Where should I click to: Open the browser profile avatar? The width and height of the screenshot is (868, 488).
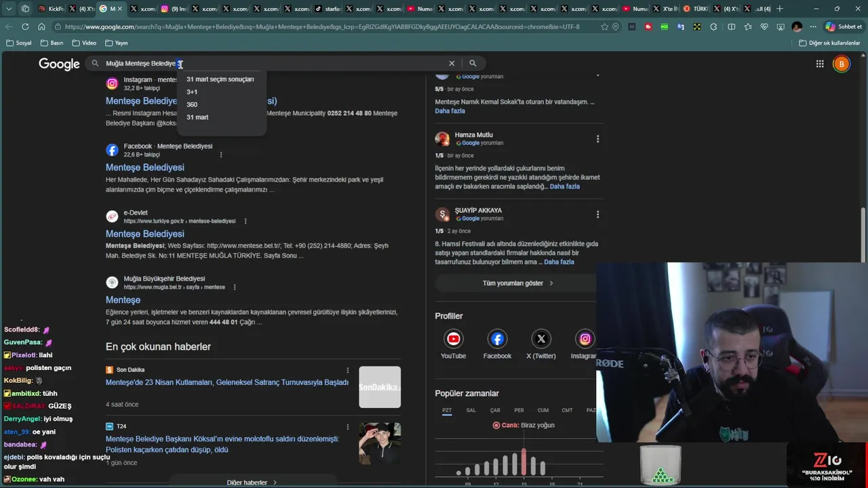click(797, 26)
